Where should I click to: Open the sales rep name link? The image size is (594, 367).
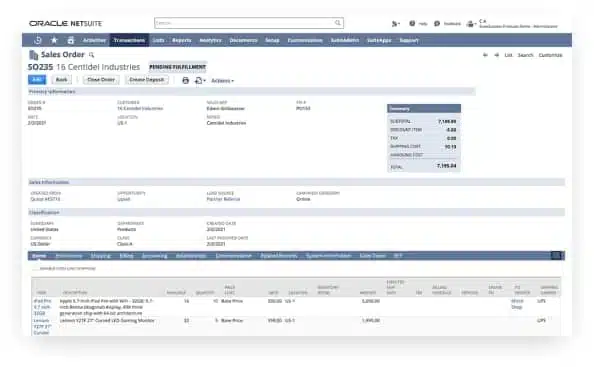[x=226, y=108]
